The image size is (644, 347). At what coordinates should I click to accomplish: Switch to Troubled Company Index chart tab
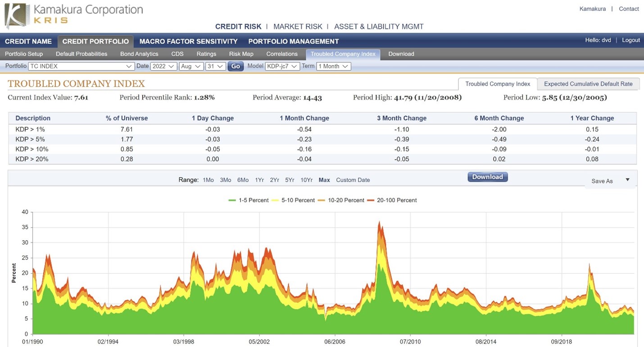click(498, 84)
